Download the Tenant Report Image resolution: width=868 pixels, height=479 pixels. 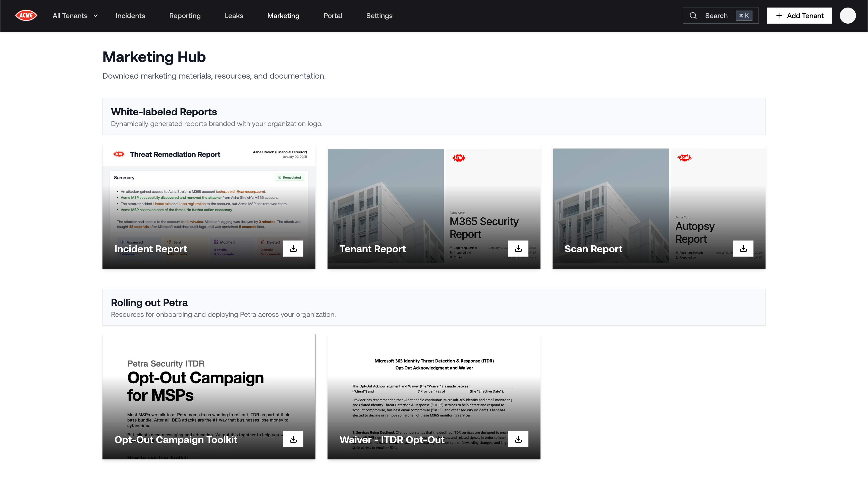(x=518, y=249)
